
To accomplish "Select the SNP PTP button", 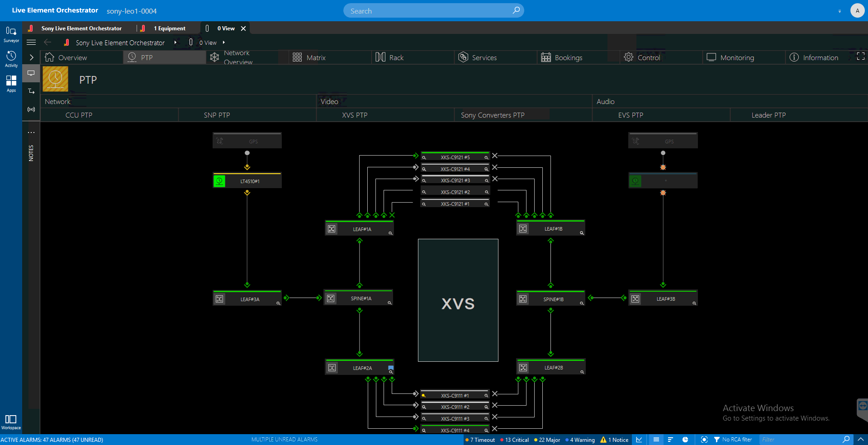I will click(247, 115).
